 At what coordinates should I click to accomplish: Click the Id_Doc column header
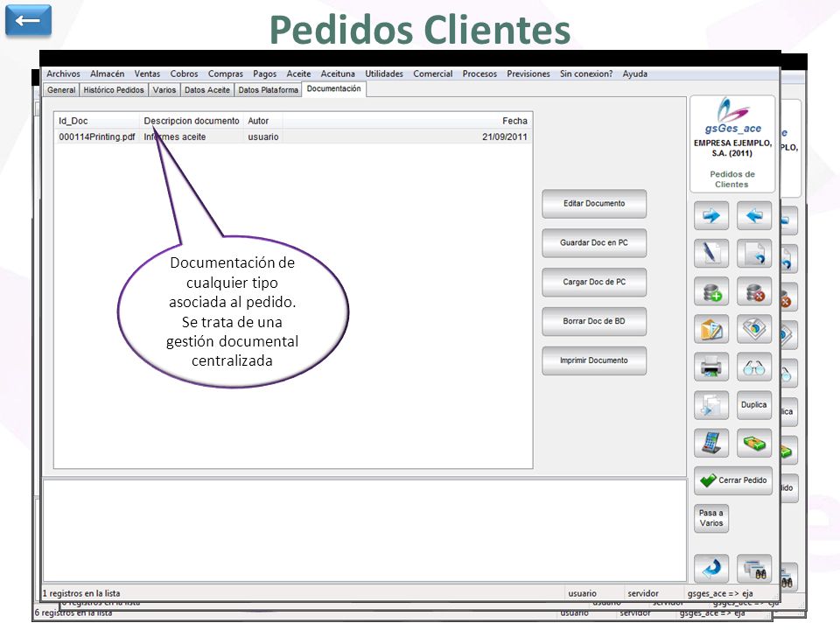tap(97, 121)
